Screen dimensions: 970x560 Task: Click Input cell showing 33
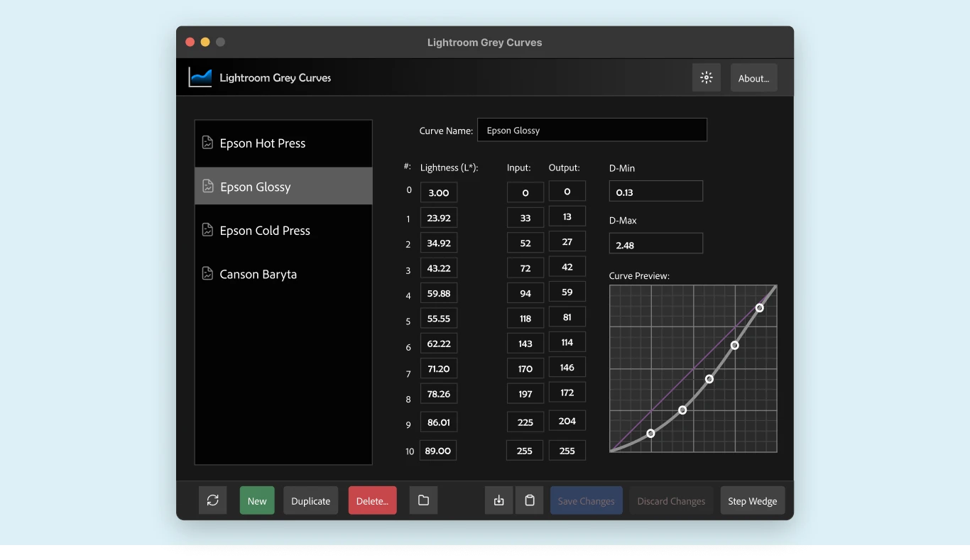(525, 218)
